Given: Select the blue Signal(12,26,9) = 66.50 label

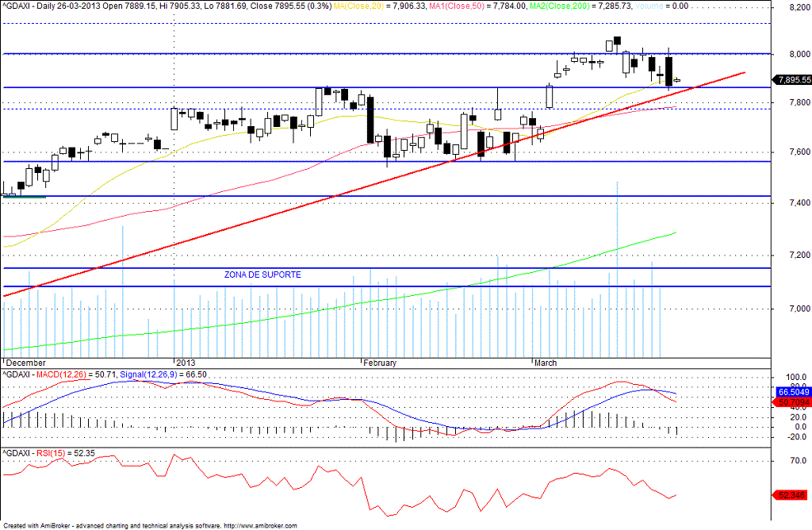Looking at the screenshot, I should click(163, 374).
